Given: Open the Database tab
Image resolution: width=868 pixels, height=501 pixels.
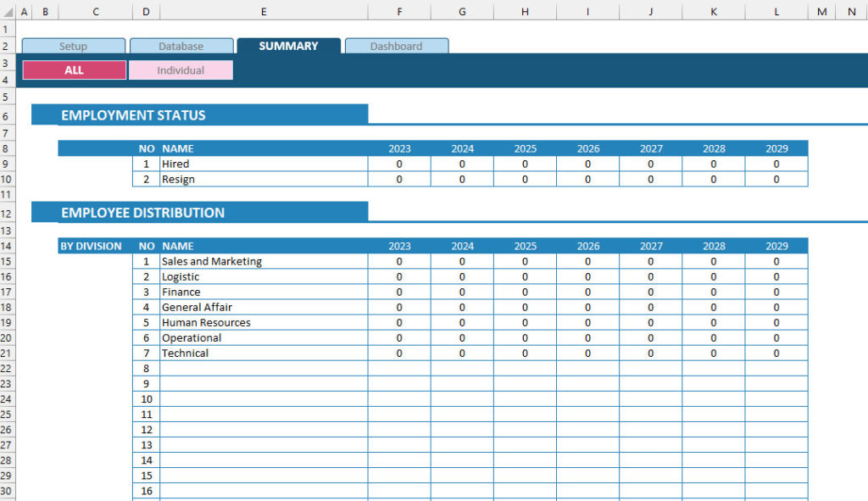Looking at the screenshot, I should (x=181, y=46).
